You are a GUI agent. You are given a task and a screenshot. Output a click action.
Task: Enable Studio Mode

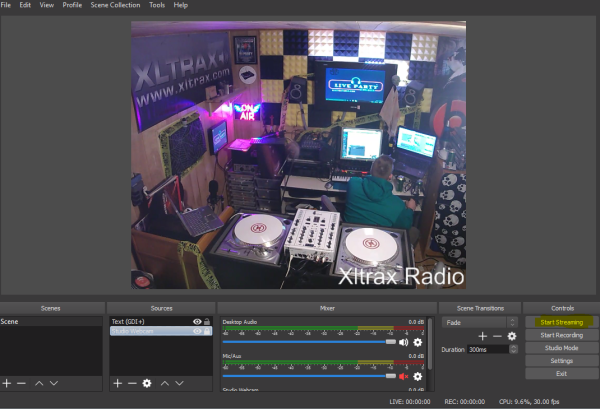pos(561,348)
